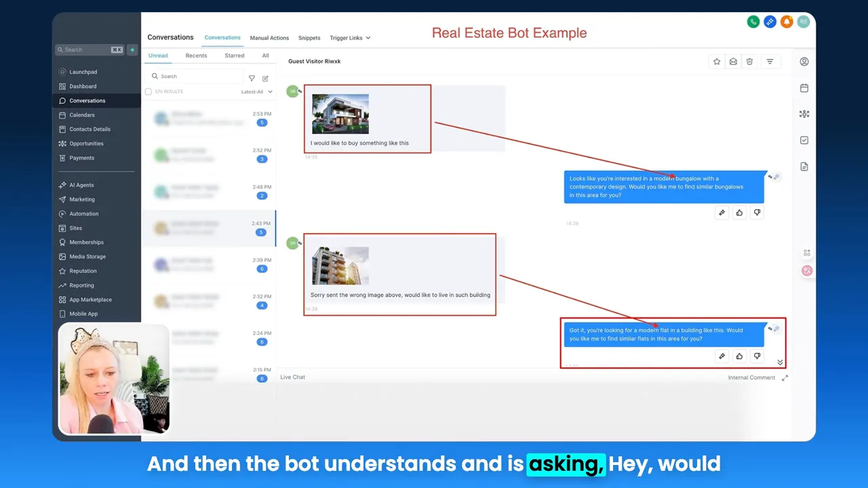The height and width of the screenshot is (488, 868).
Task: Star the conversation with Guest Visitor Riwxk
Action: click(717, 61)
